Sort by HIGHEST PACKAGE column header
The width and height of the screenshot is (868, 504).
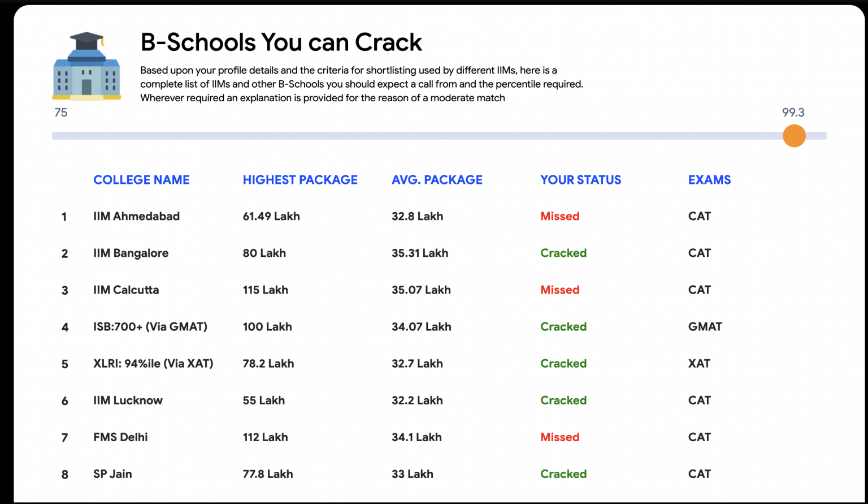click(x=300, y=179)
